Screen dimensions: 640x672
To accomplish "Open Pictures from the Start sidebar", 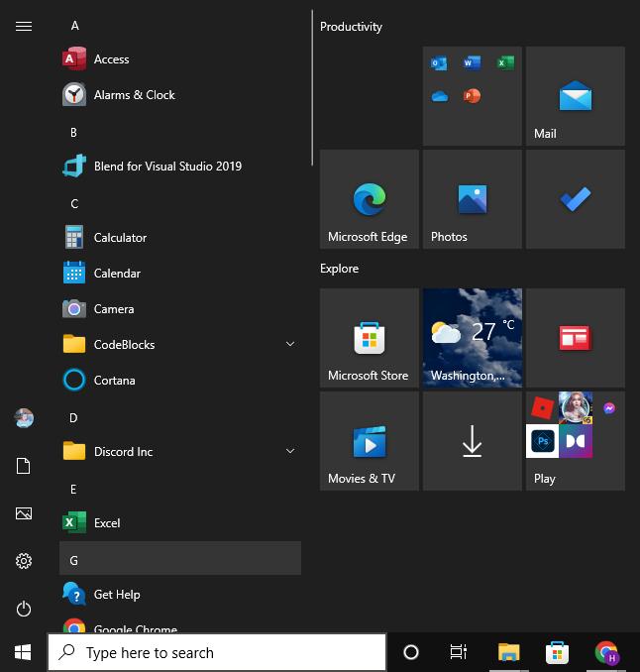I will [24, 513].
